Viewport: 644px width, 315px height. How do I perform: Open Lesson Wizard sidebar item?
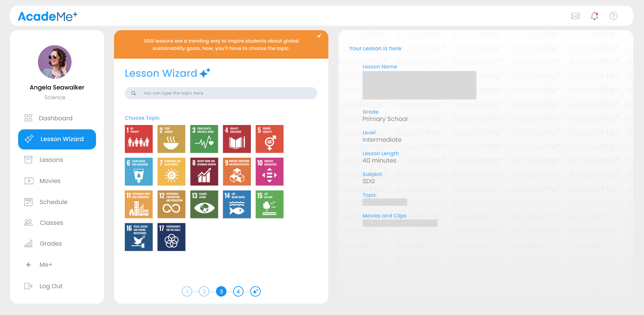click(x=57, y=139)
